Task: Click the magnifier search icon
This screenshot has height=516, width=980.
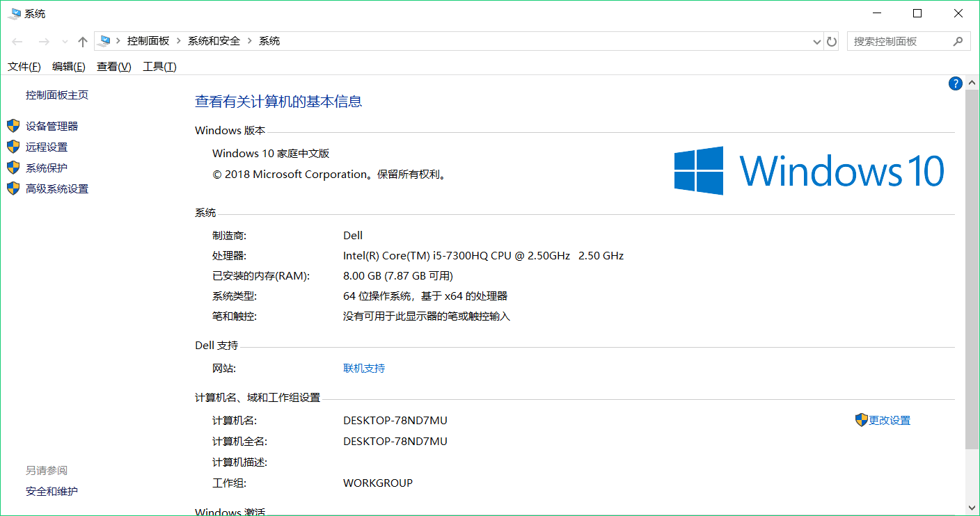Action: pyautogui.click(x=958, y=42)
